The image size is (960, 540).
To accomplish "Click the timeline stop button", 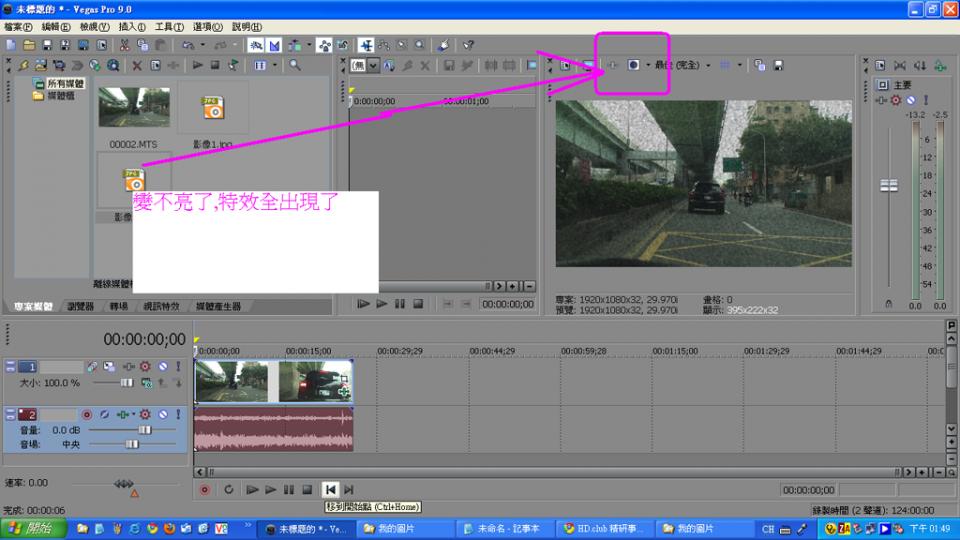I will tap(307, 490).
